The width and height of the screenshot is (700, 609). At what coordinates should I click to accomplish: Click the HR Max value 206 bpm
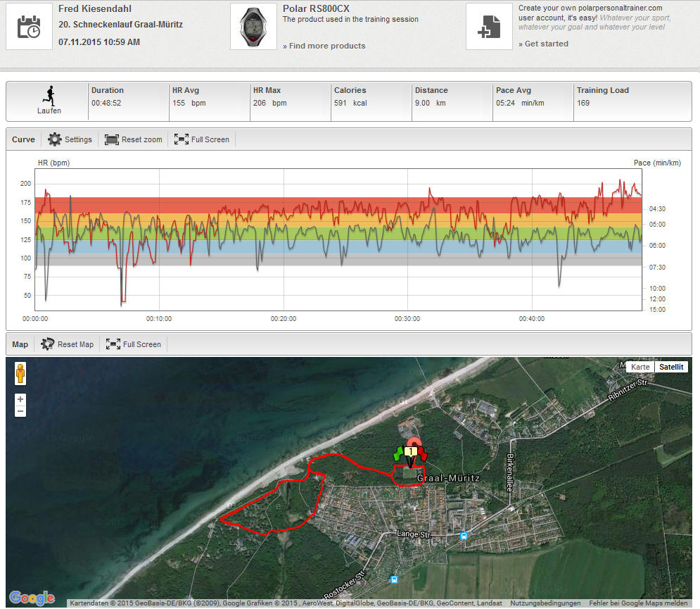(x=270, y=103)
